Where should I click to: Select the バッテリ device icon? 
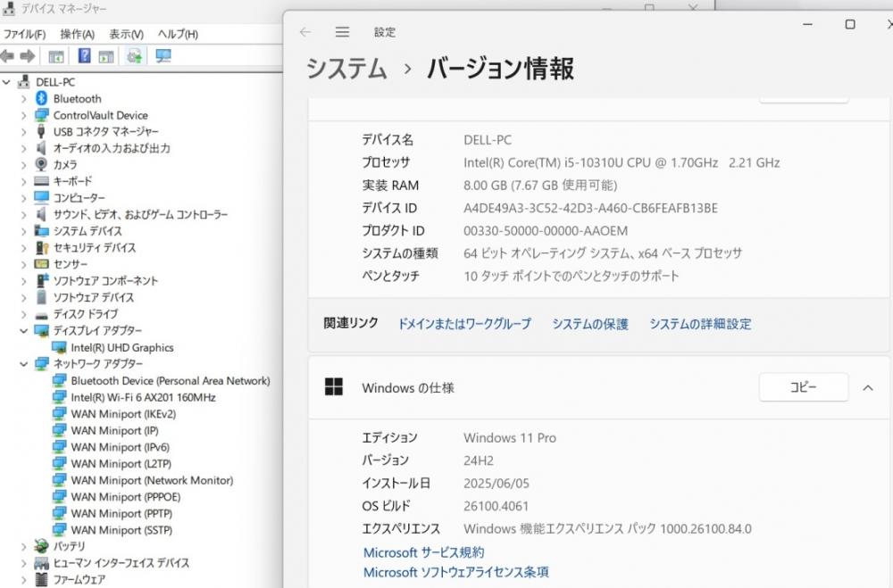tap(41, 546)
